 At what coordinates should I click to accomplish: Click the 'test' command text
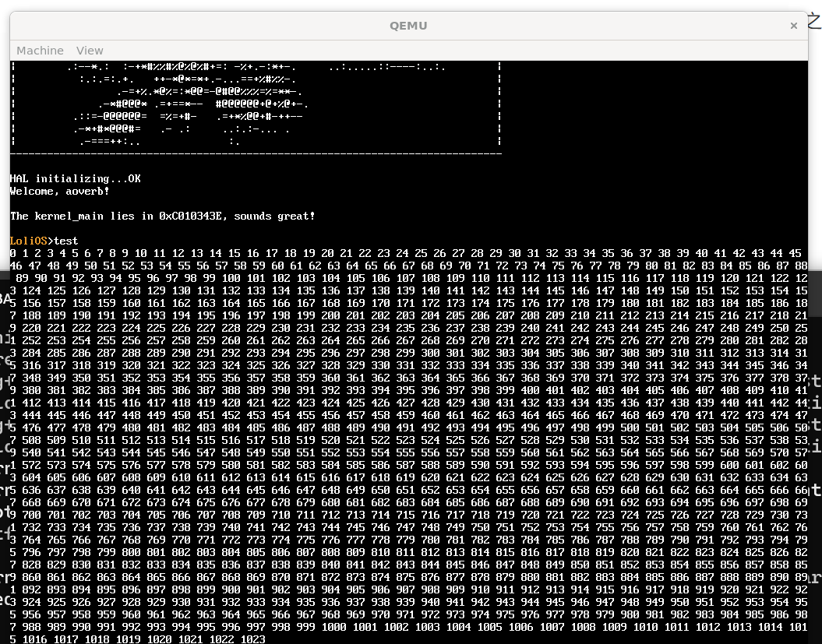pyautogui.click(x=66, y=241)
